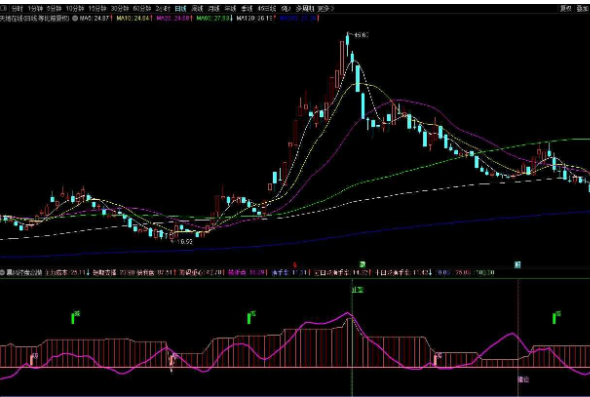This screenshot has width=590, height=397.
Task: Click the cyan square marker at lower right of chart
Action: coord(518,265)
